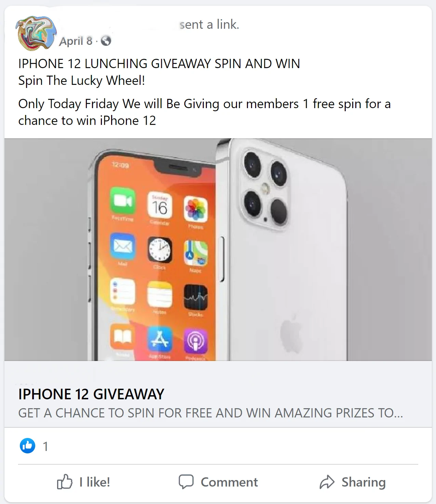The width and height of the screenshot is (436, 504).
Task: Open the Comment button
Action: [218, 482]
